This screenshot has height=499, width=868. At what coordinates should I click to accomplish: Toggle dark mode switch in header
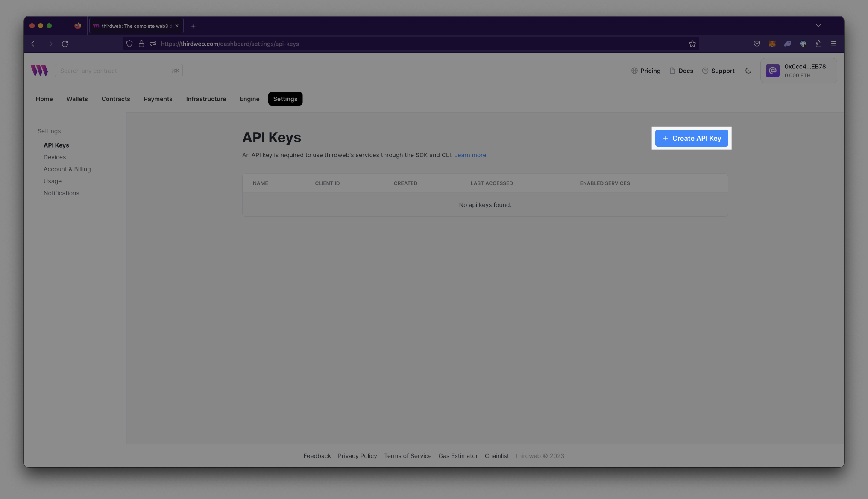[x=748, y=71]
